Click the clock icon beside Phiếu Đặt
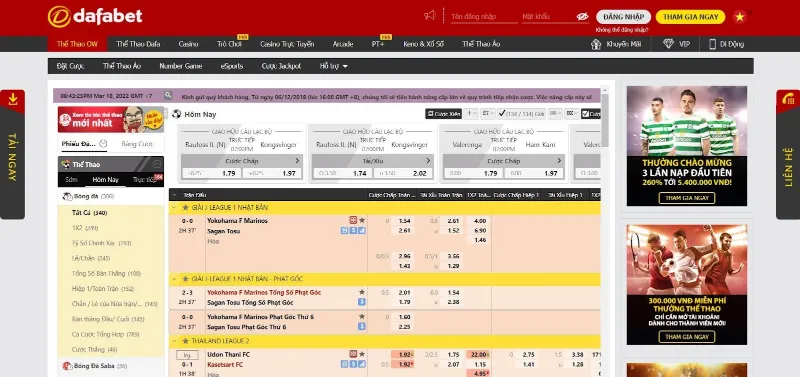Screen dimensions: 800x377 tap(103, 144)
